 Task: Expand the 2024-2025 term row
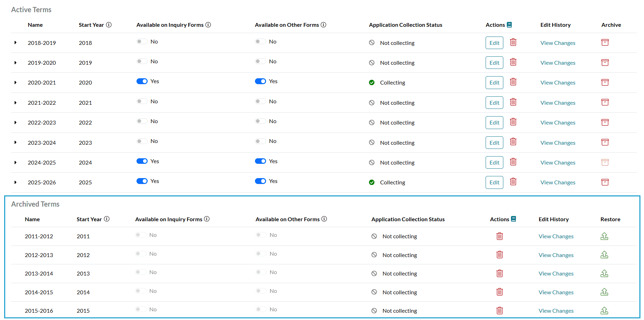coord(15,162)
